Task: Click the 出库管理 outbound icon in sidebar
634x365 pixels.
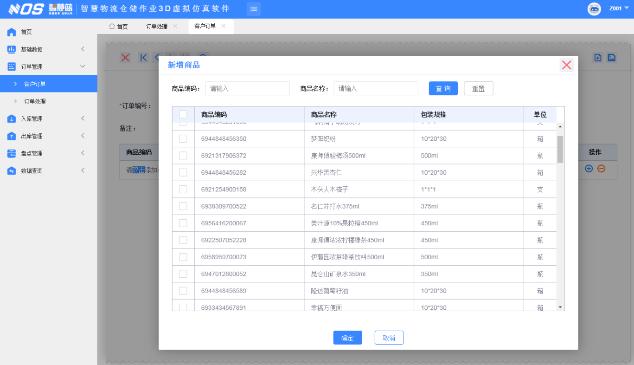Action: [x=11, y=136]
